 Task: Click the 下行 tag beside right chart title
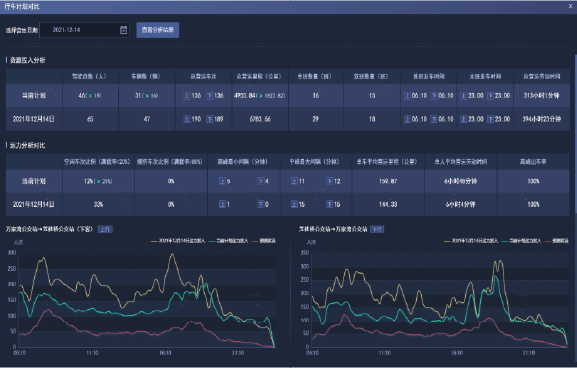coord(377,229)
